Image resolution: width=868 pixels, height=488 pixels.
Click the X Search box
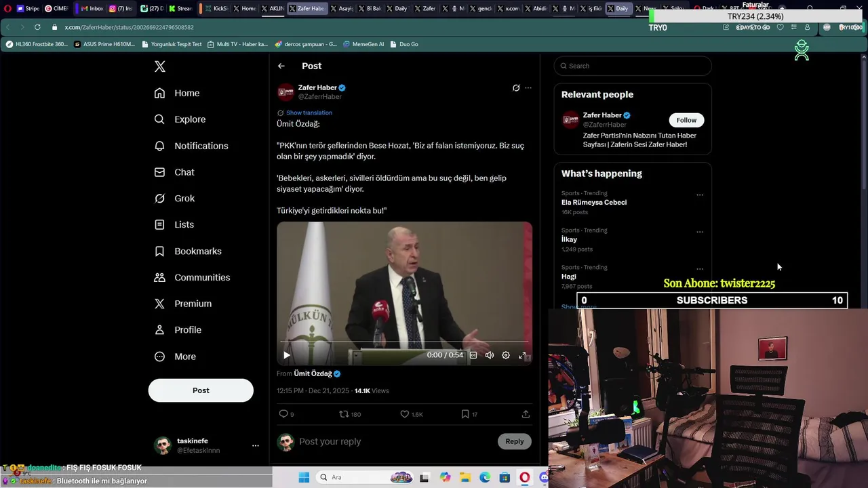click(x=633, y=66)
